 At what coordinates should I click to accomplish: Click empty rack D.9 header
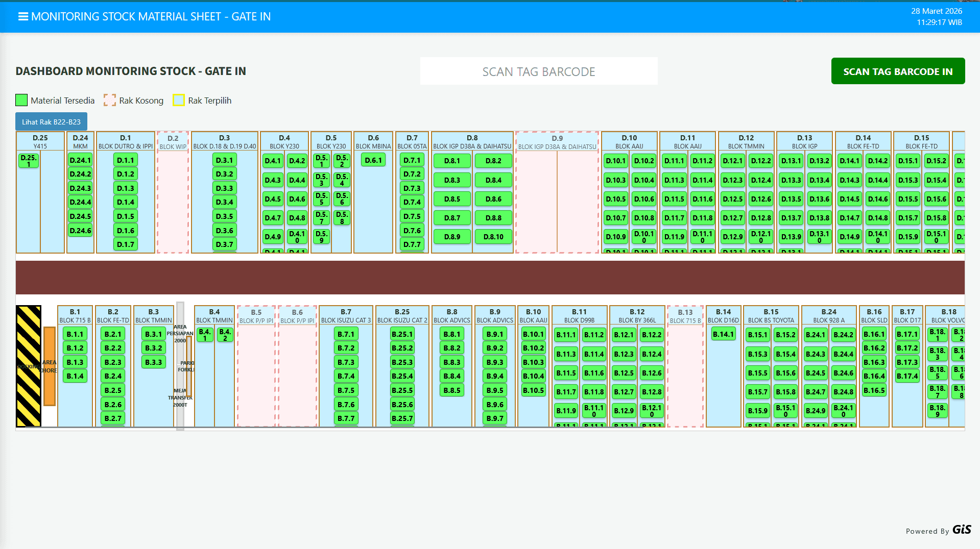pos(557,142)
